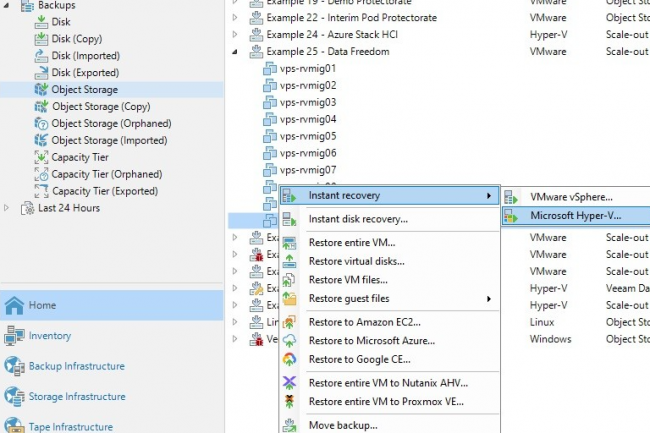This screenshot has height=433, width=650.
Task: Expand the row with Linux platform
Action: click(x=235, y=322)
